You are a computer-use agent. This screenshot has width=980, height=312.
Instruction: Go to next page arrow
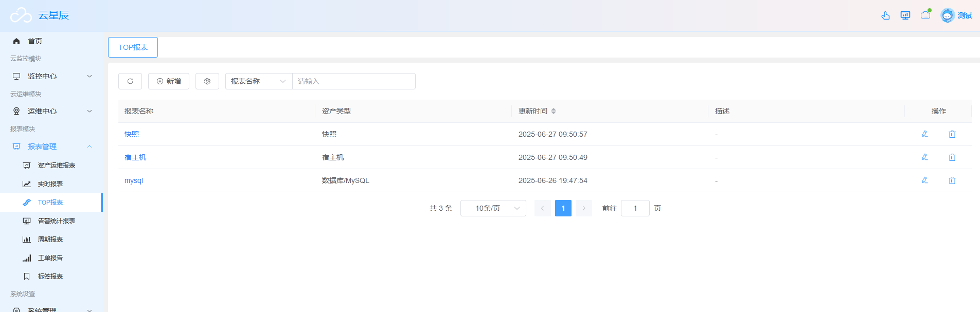pyautogui.click(x=584, y=208)
